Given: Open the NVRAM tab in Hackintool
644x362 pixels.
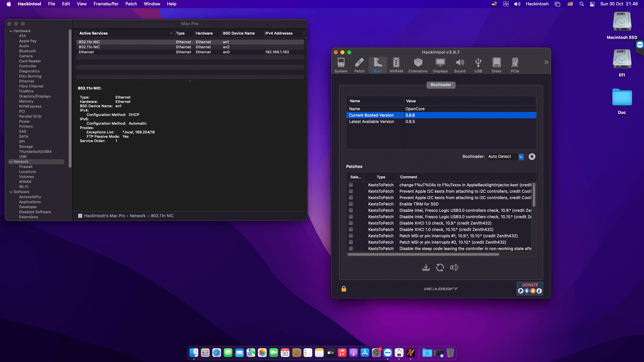Looking at the screenshot, I should tap(396, 65).
